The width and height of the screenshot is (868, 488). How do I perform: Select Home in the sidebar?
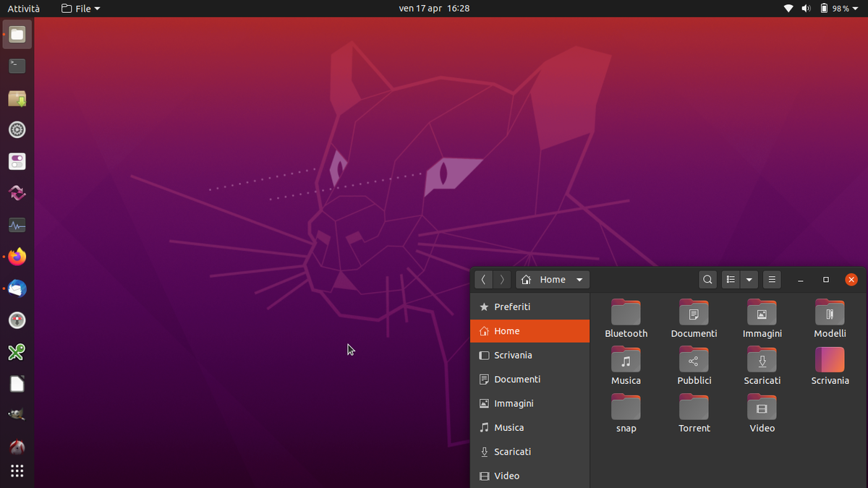click(x=530, y=331)
